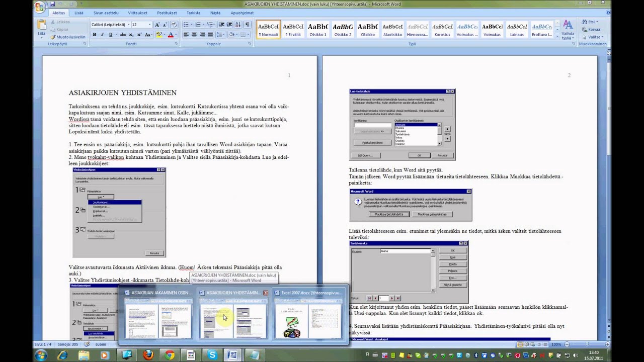Open the Vaihda tyyliä dropdown
Image resolution: width=644 pixels, height=362 pixels.
(568, 30)
